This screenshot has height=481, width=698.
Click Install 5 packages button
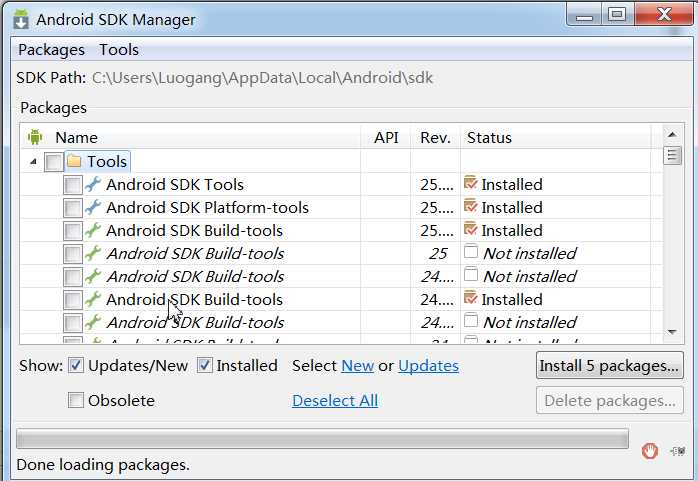(x=610, y=366)
